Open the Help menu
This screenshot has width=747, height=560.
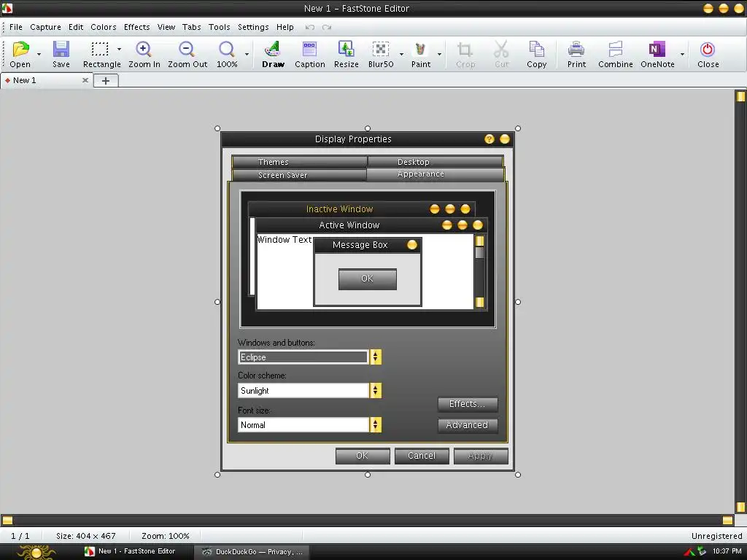tap(285, 27)
